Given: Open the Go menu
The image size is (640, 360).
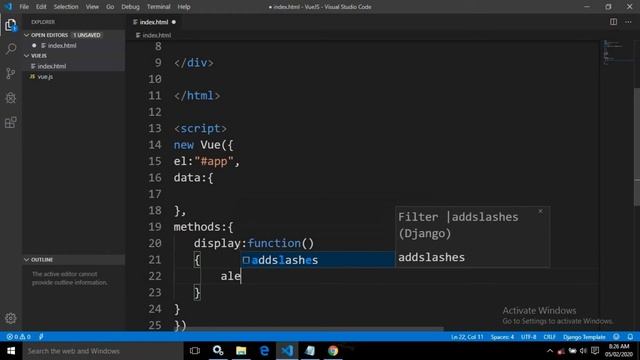Looking at the screenshot, I should (110, 7).
